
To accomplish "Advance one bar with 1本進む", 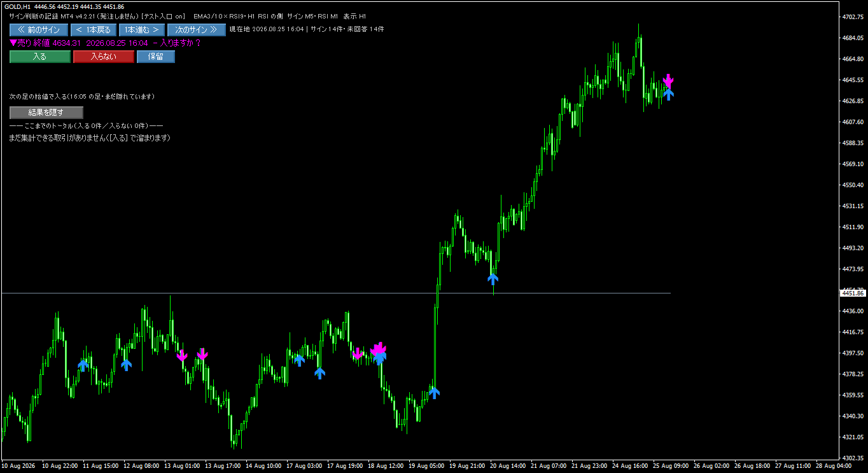I will [142, 30].
